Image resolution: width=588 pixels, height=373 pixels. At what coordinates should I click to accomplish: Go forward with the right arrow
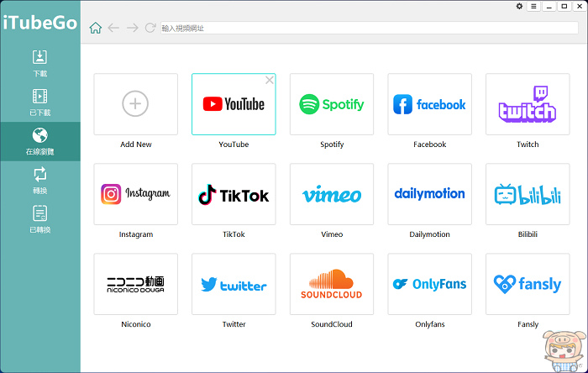click(x=132, y=28)
